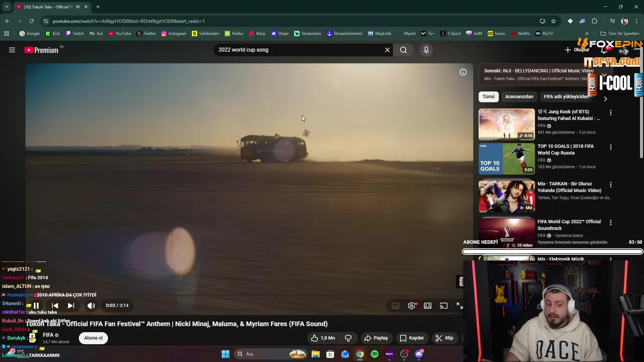Open Instagram bookmark
This screenshot has height=362, width=644.
[x=174, y=33]
